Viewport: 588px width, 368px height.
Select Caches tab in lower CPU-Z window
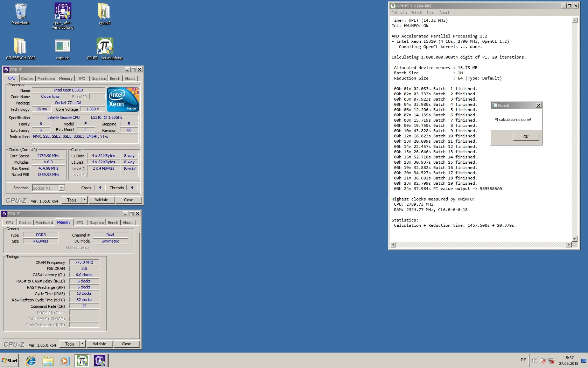[25, 223]
